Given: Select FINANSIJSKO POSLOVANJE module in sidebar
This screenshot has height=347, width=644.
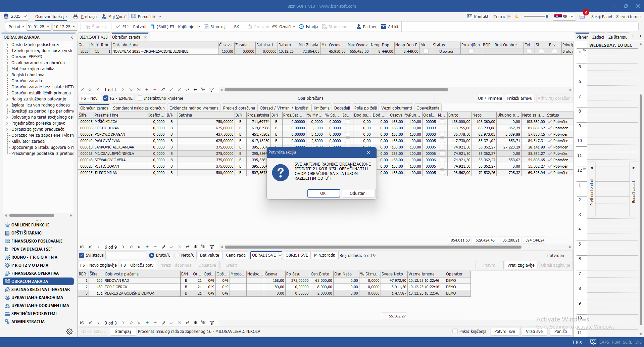Looking at the screenshot, I should pos(37,241).
